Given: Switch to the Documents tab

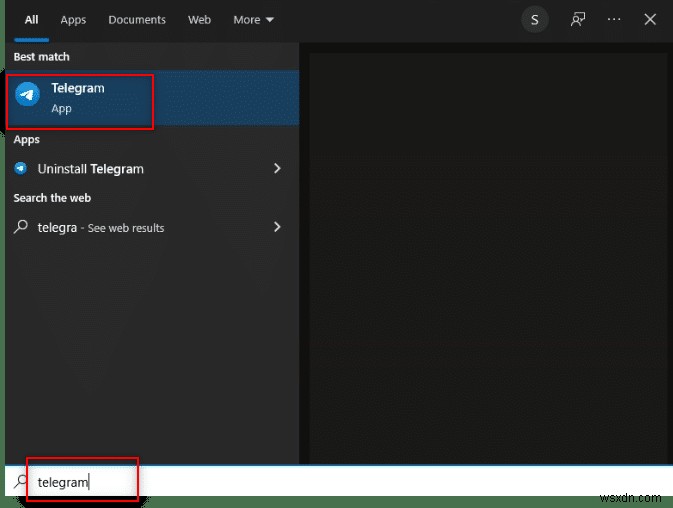Looking at the screenshot, I should pos(137,20).
